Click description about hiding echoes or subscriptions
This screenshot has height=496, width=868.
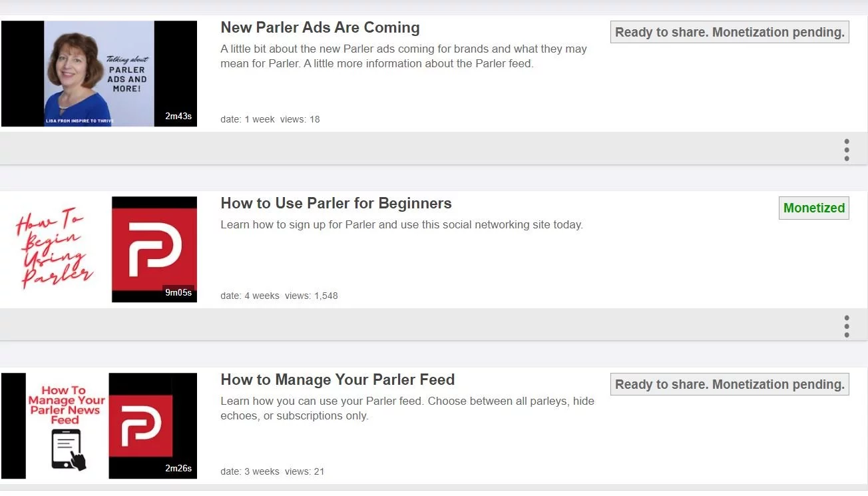407,409
